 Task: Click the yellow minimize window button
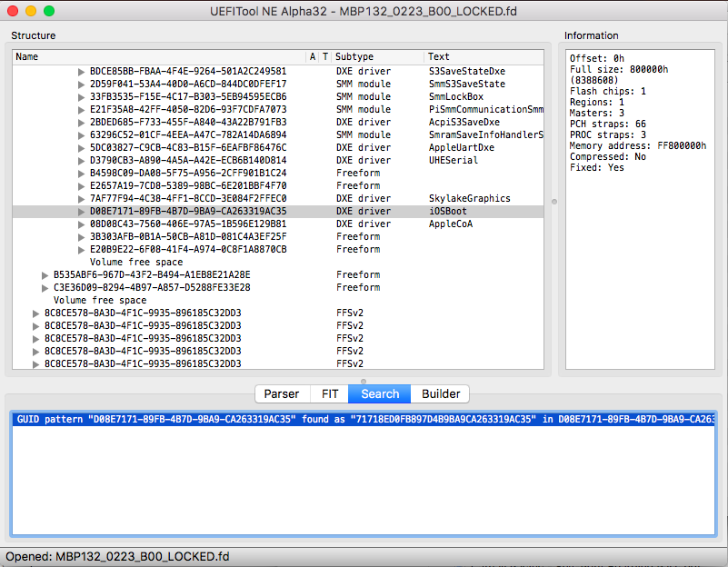(31, 11)
